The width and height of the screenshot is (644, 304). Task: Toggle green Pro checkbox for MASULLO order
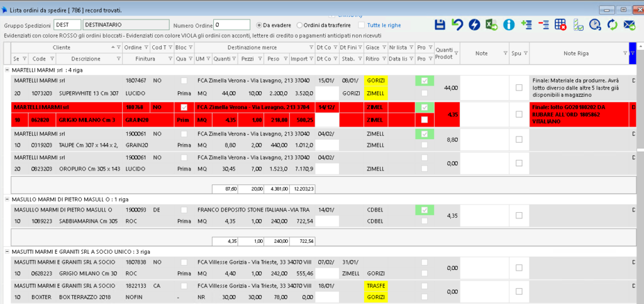coord(425,210)
